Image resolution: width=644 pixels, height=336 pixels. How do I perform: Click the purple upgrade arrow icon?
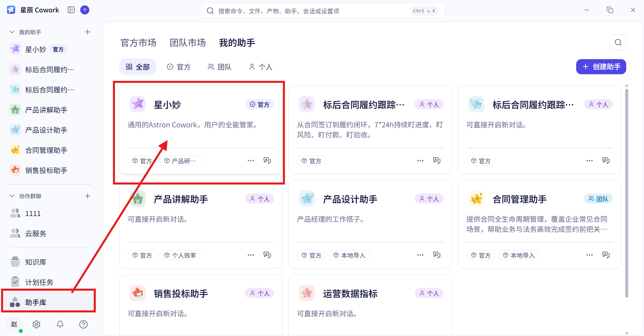coord(85,10)
